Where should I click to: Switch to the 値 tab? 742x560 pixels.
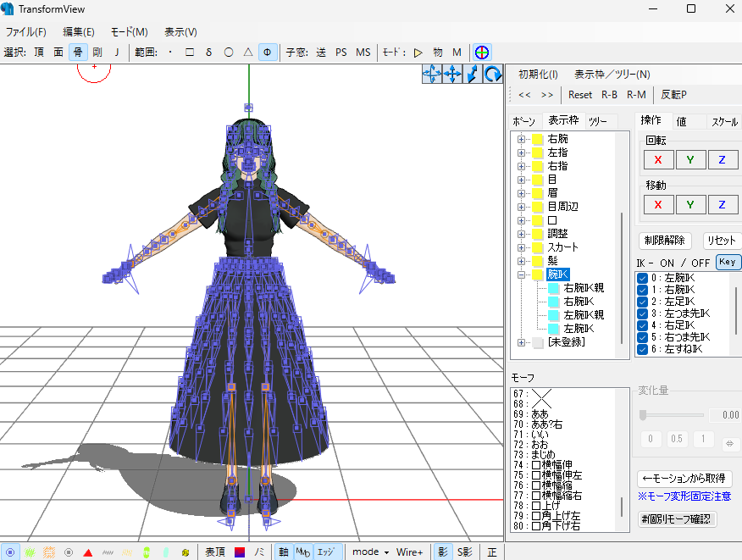(x=681, y=122)
